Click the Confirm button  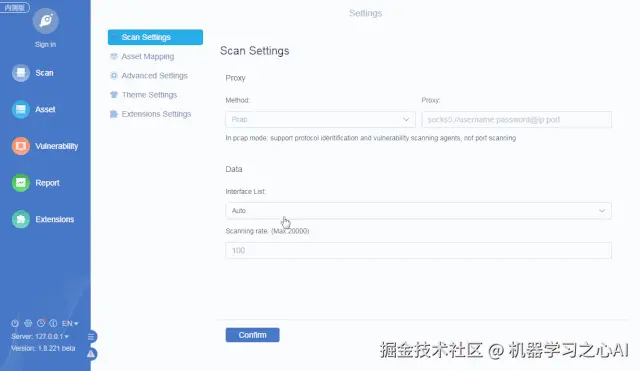(253, 335)
